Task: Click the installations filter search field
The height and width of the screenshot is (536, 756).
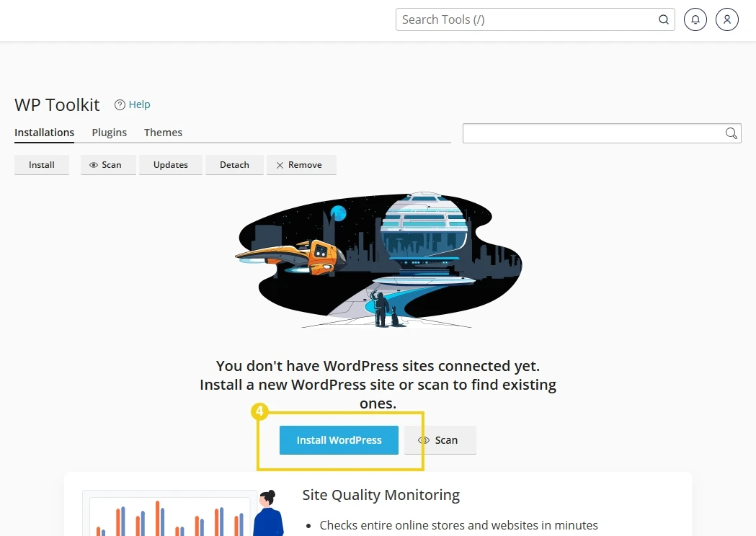Action: (591, 133)
